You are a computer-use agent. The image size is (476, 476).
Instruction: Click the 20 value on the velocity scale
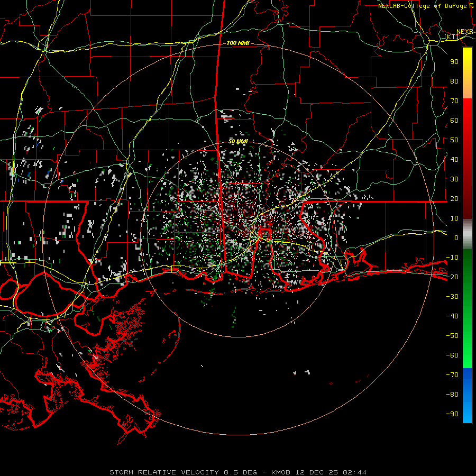pos(454,198)
